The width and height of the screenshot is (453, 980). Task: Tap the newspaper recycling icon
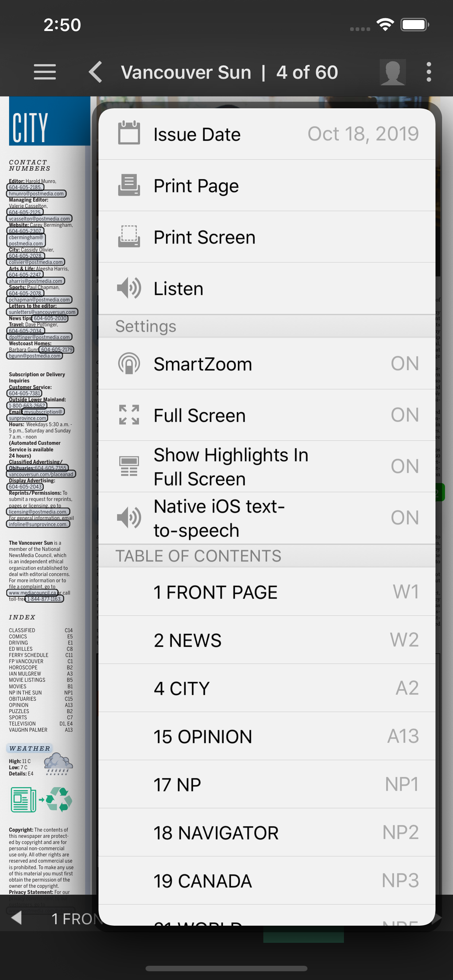coord(41,800)
